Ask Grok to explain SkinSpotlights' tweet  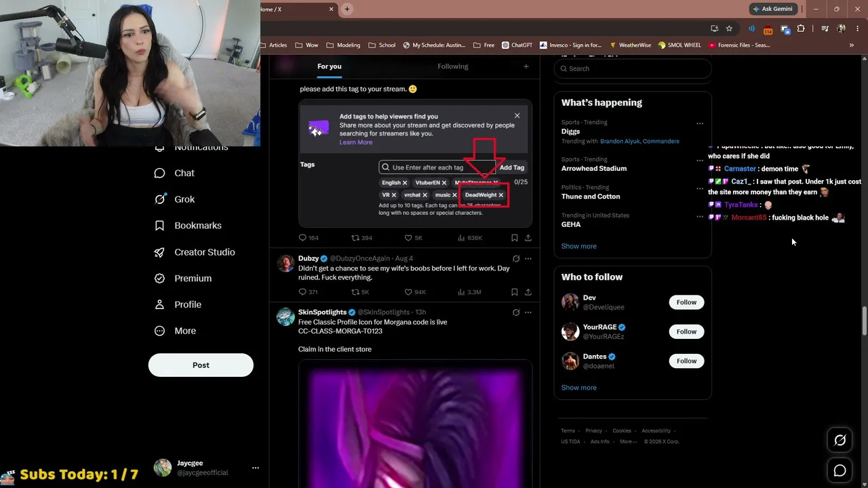tap(516, 312)
